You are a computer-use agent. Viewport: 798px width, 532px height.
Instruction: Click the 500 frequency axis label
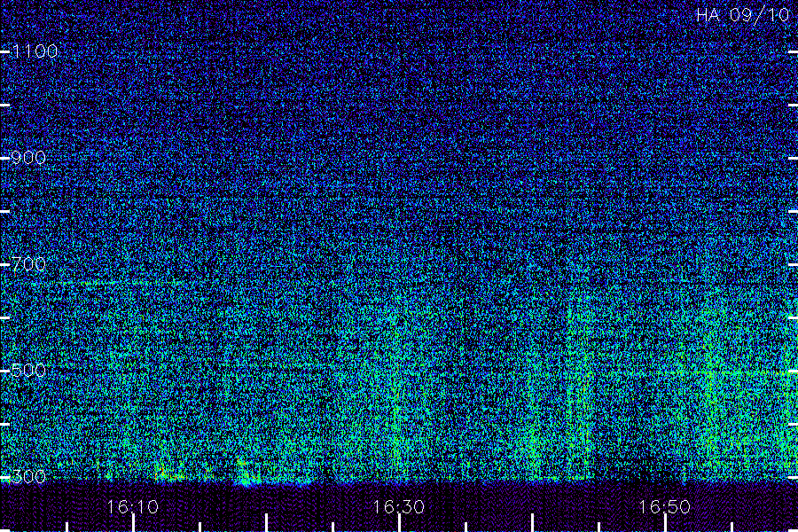28,371
